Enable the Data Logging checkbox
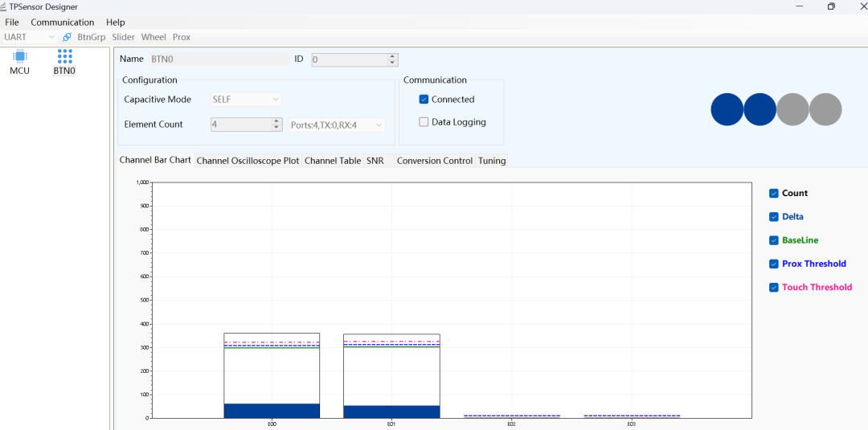Image resolution: width=868 pixels, height=430 pixels. [x=424, y=122]
